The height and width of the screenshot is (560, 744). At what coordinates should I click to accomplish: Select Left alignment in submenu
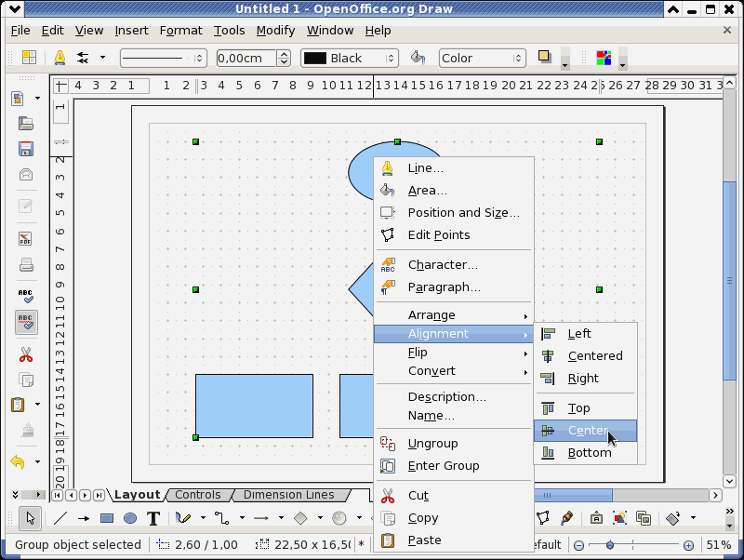(586, 334)
